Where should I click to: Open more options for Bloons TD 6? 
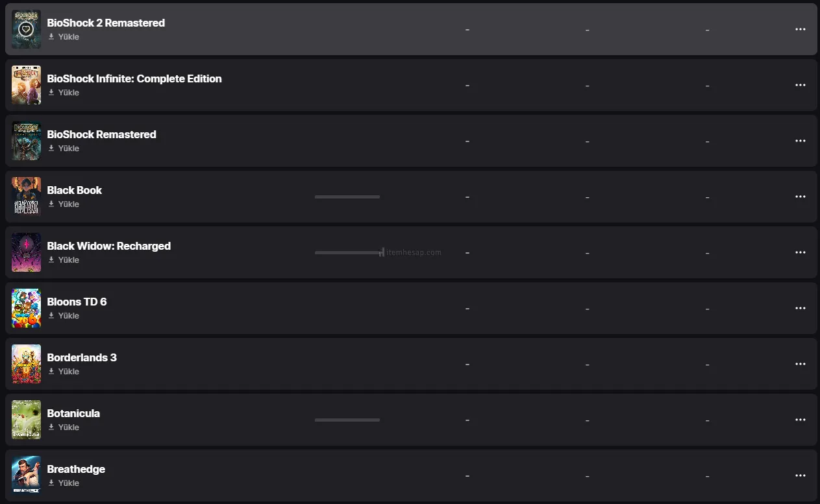click(x=800, y=308)
